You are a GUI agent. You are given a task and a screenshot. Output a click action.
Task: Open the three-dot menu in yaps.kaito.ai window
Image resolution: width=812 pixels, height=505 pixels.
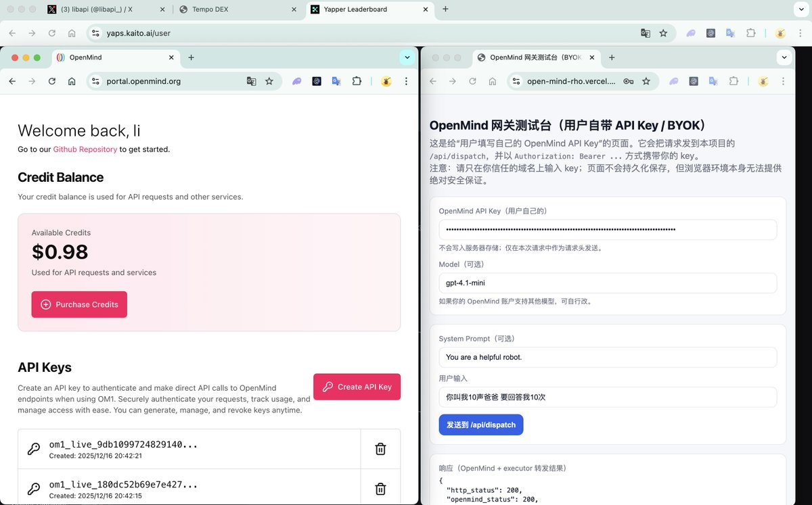(800, 33)
